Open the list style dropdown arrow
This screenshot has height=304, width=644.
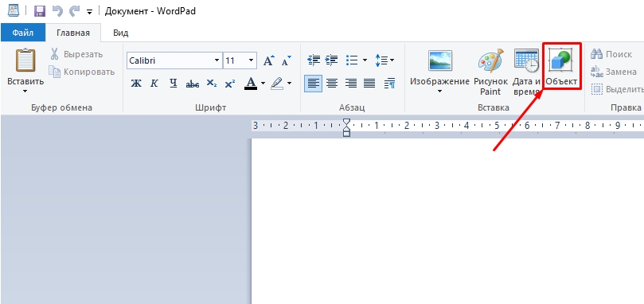(365, 60)
